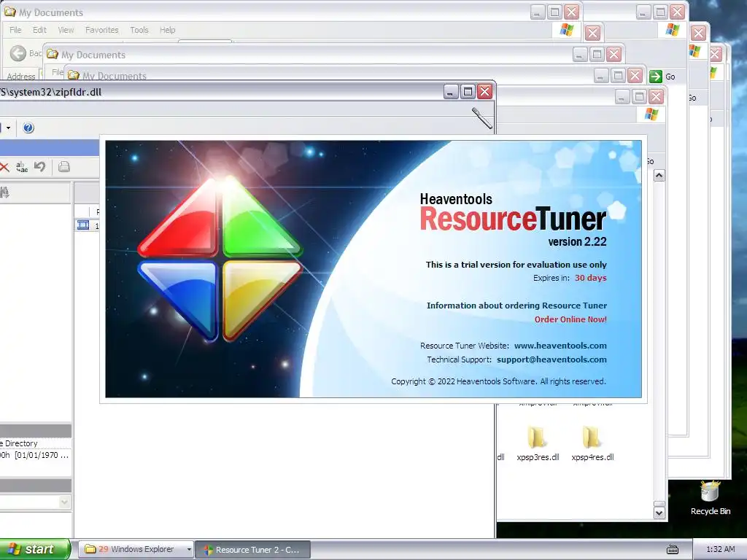Click the Start button

(34, 550)
